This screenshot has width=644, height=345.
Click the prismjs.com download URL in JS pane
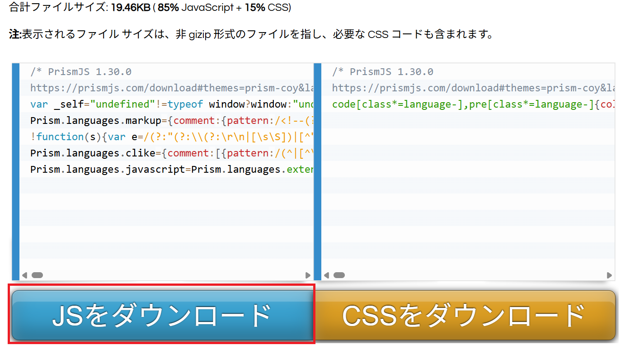171,88
